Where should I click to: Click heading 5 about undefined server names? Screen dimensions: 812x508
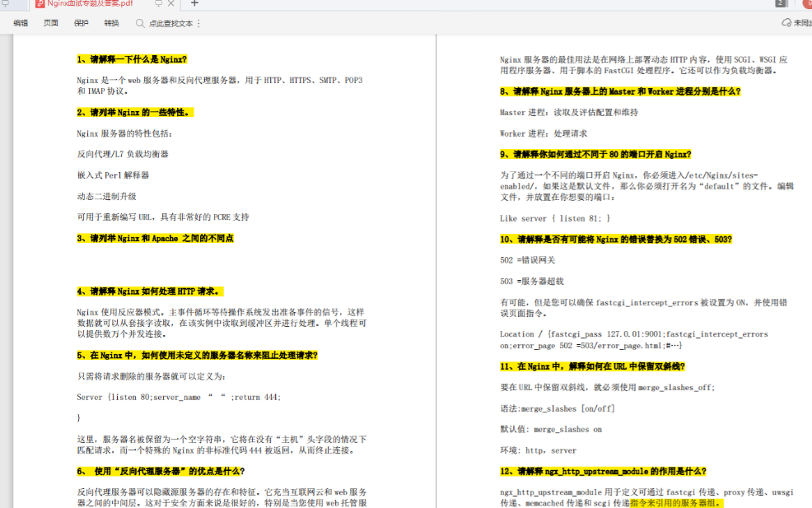198,355
